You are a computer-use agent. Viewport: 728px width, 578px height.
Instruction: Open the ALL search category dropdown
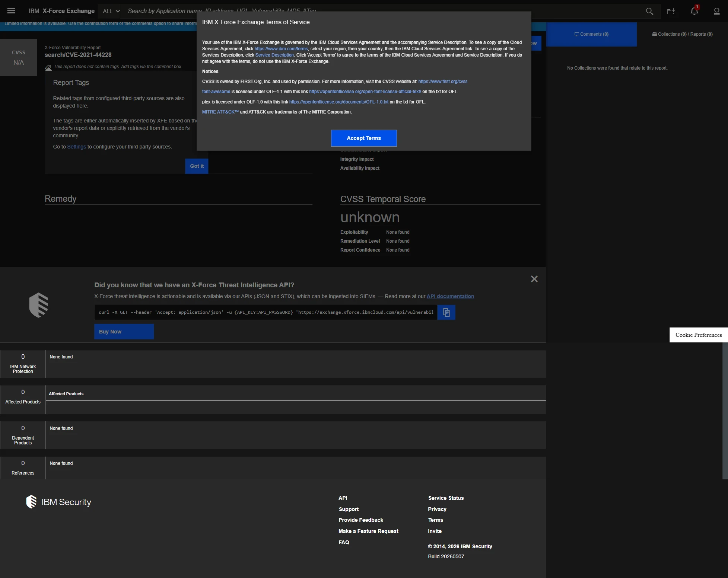111,11
